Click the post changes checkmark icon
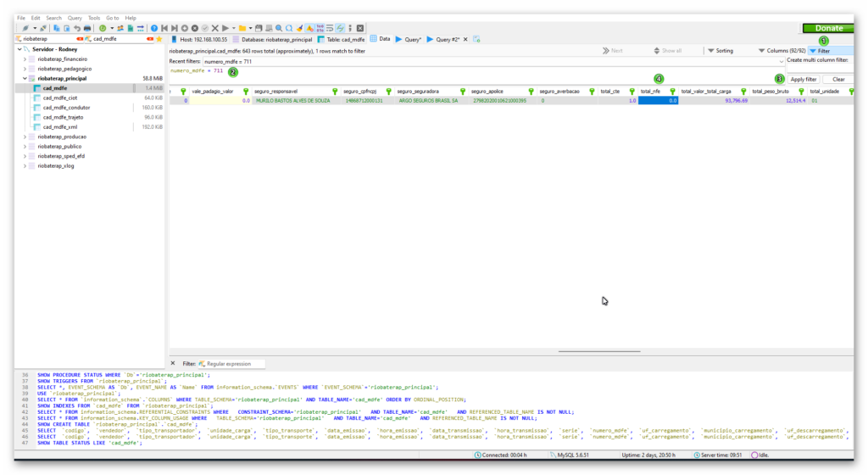The width and height of the screenshot is (868, 475). click(x=205, y=28)
